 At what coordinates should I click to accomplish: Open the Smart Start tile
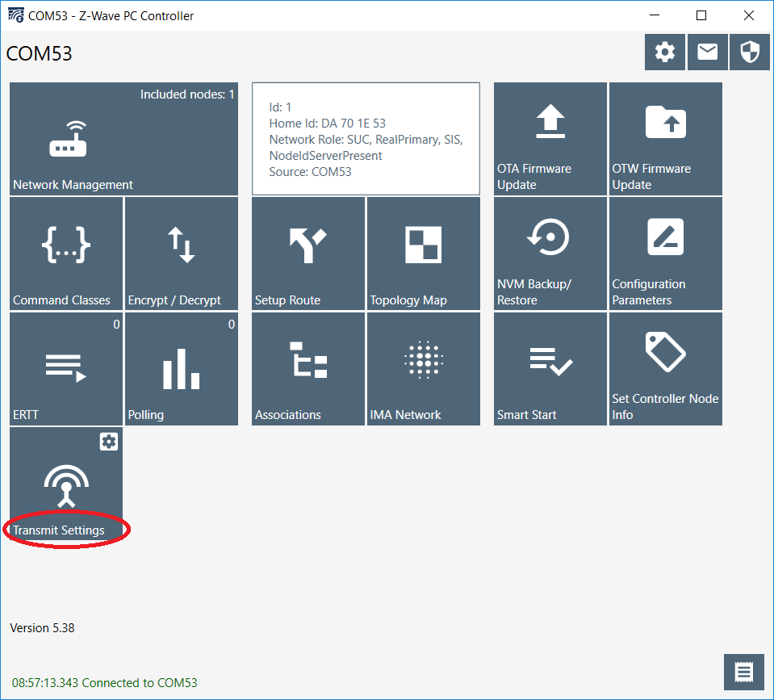550,369
